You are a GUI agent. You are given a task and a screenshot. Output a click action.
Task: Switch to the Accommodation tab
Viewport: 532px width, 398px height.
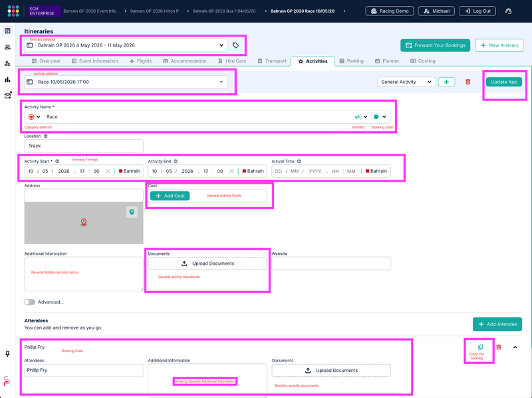pos(185,61)
